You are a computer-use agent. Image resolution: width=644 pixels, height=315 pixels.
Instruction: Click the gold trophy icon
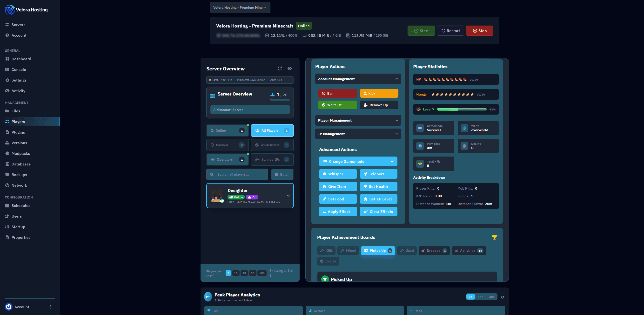(494, 237)
